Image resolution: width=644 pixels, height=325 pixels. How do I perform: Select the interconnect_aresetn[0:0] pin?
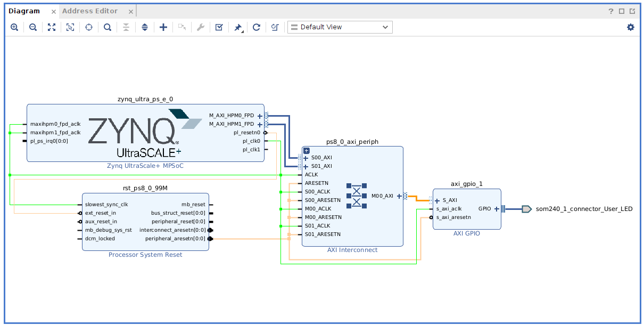tap(172, 230)
